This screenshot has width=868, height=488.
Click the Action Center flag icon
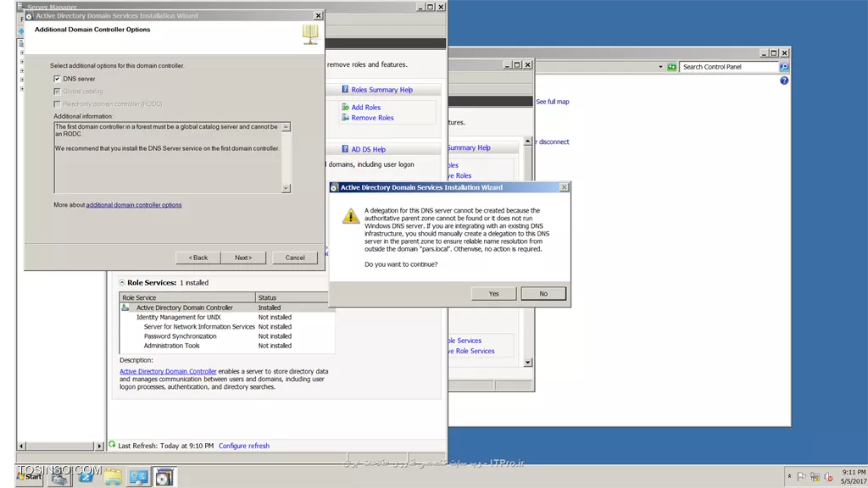click(802, 476)
